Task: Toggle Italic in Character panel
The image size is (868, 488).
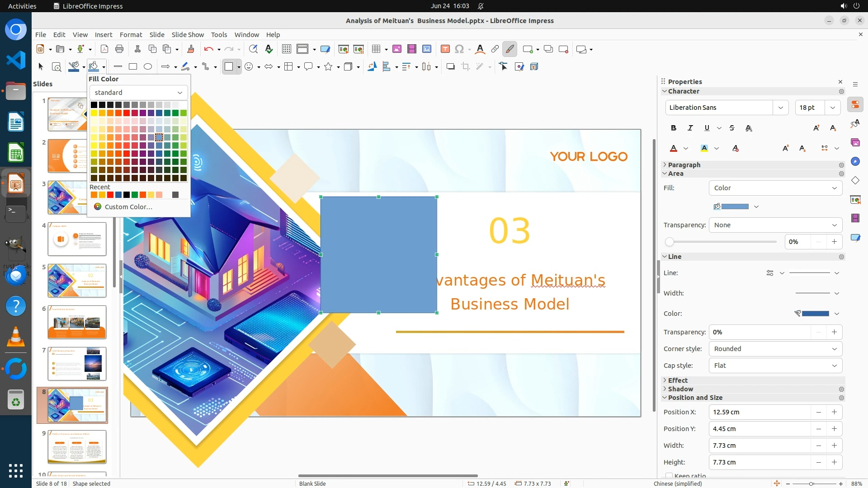Action: (x=690, y=128)
